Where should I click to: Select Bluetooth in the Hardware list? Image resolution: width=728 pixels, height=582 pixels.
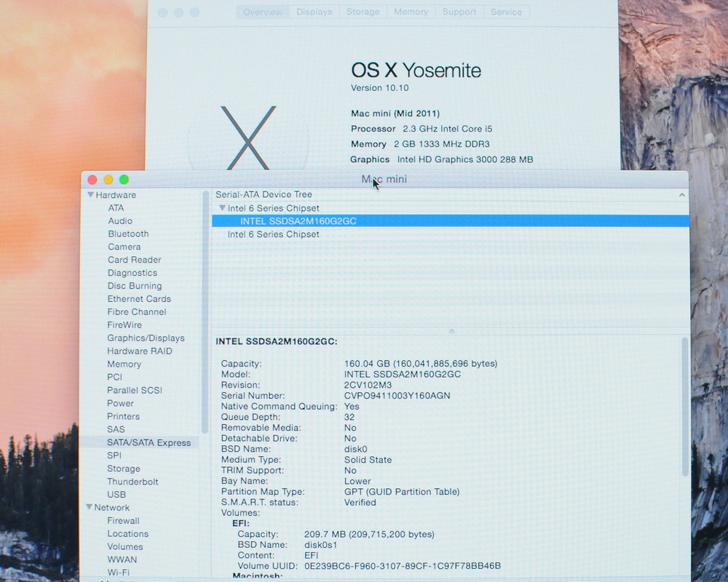(128, 234)
